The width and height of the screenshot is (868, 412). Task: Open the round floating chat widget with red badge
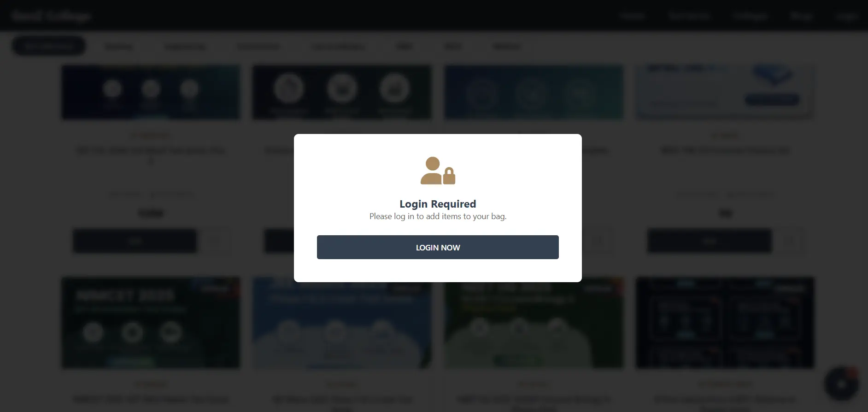[x=841, y=383]
